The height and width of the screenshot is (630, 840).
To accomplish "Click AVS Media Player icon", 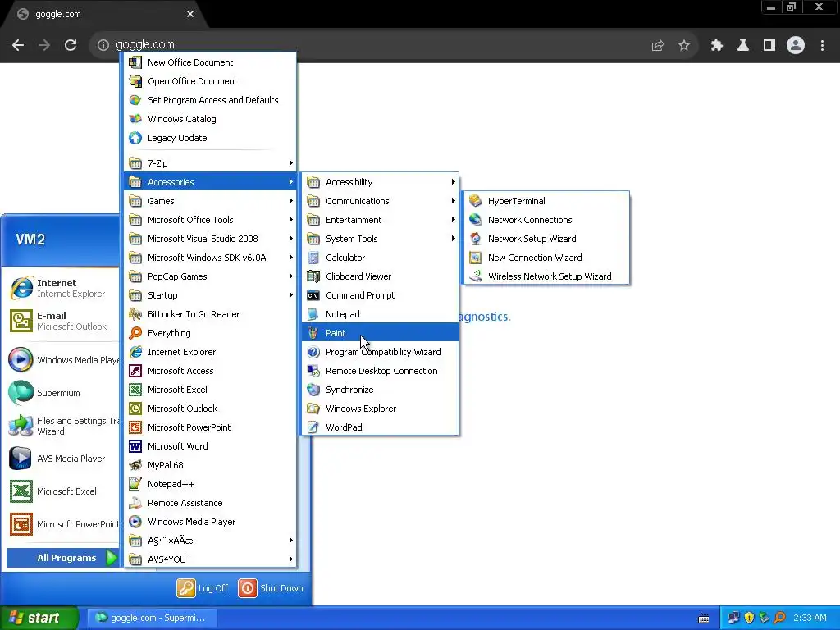I will click(21, 459).
